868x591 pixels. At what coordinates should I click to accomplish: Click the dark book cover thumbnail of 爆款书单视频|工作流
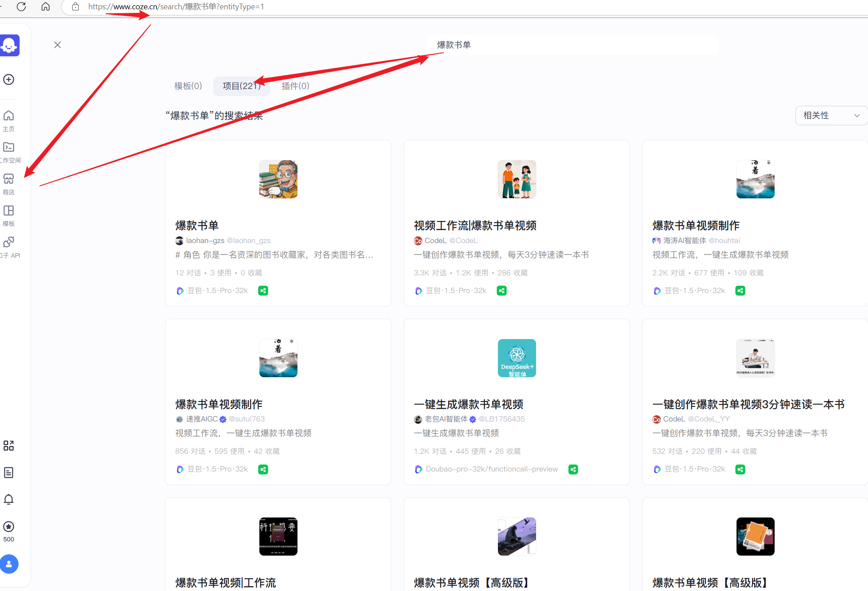pos(278,537)
